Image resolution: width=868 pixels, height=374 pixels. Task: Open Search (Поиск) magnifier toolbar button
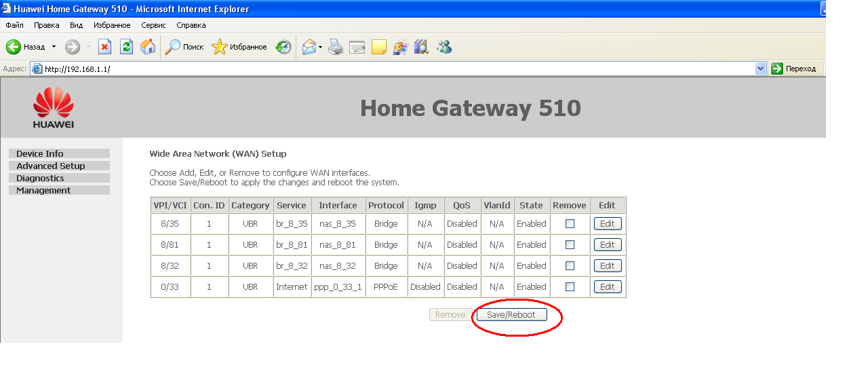pos(184,47)
